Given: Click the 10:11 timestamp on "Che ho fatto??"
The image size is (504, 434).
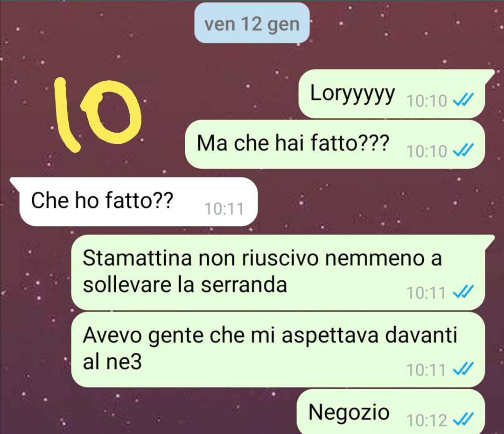Looking at the screenshot, I should coord(224,209).
